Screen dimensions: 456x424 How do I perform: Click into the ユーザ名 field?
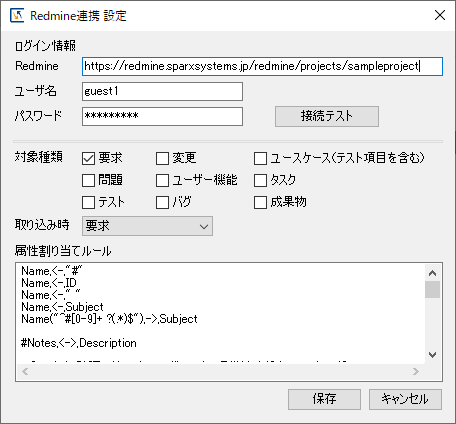coord(162,91)
